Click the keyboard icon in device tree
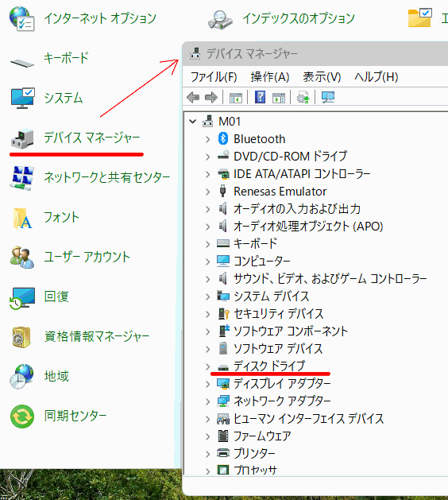Viewport: 448px width, 500px height. [223, 243]
